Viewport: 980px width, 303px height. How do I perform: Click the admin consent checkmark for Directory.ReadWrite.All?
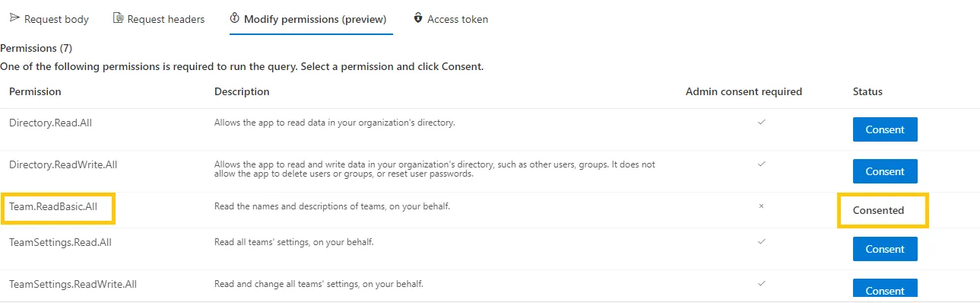[x=761, y=164]
